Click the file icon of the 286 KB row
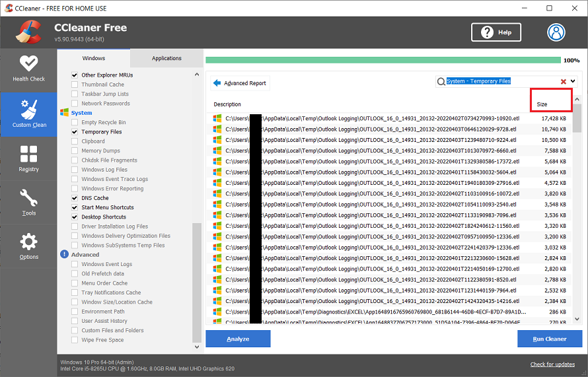The height and width of the screenshot is (377, 588). point(217,312)
